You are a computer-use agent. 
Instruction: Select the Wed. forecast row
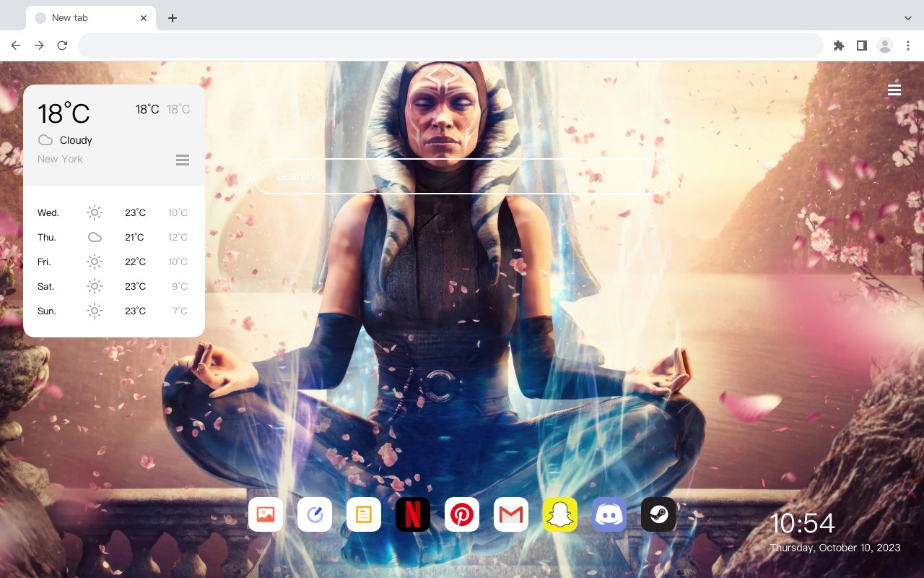click(x=114, y=212)
